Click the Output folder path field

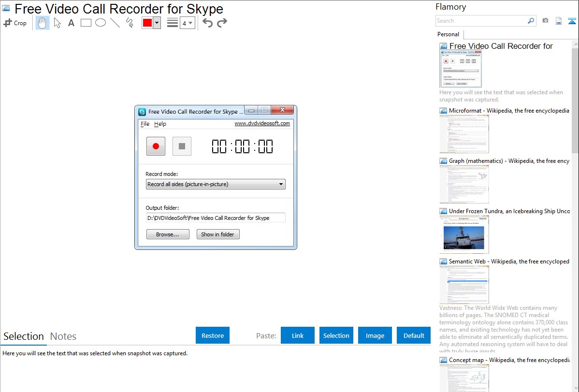(x=216, y=218)
